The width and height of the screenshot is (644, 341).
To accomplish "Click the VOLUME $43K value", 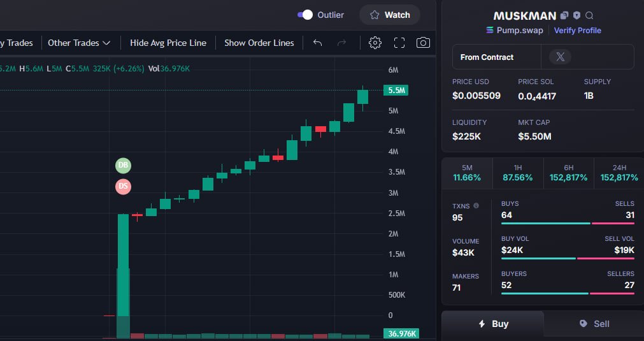I will (463, 252).
